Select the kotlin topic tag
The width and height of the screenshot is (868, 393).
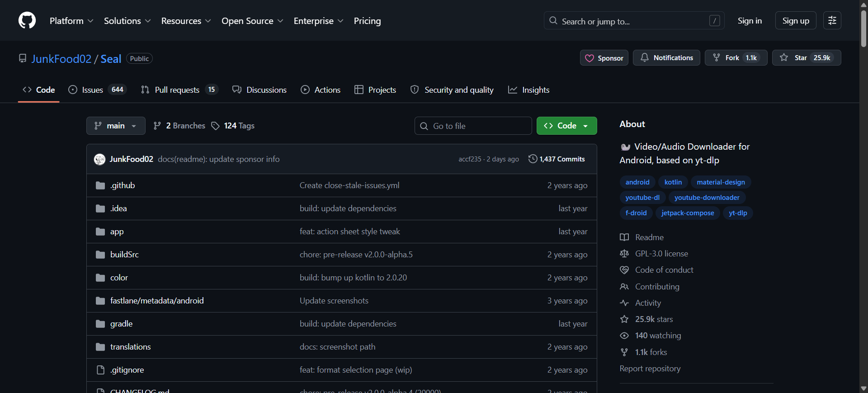pyautogui.click(x=673, y=182)
